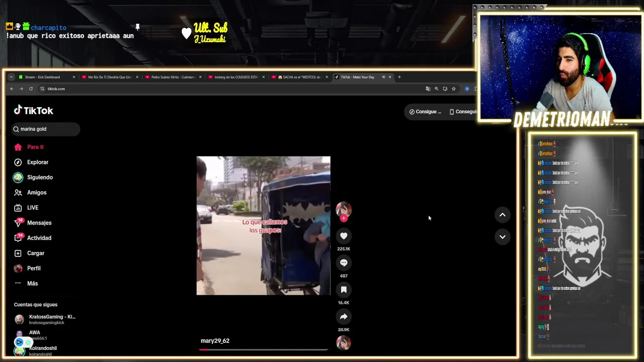Open Mensajes with notification badge
This screenshot has width=644, height=362.
[x=33, y=223]
